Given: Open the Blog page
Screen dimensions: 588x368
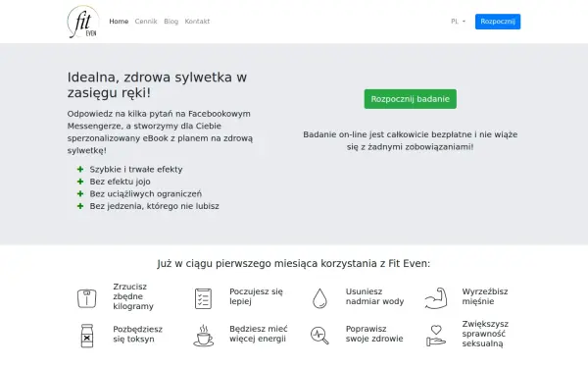Looking at the screenshot, I should coord(171,22).
